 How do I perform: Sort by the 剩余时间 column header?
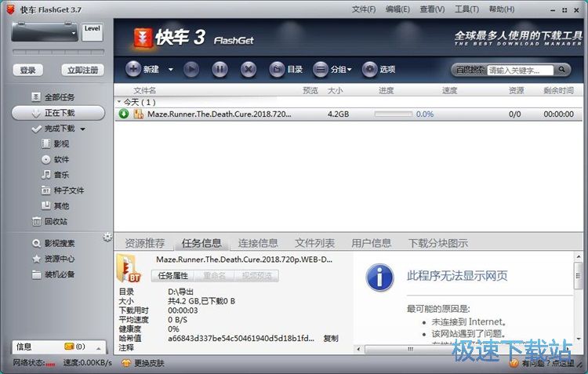click(x=558, y=90)
